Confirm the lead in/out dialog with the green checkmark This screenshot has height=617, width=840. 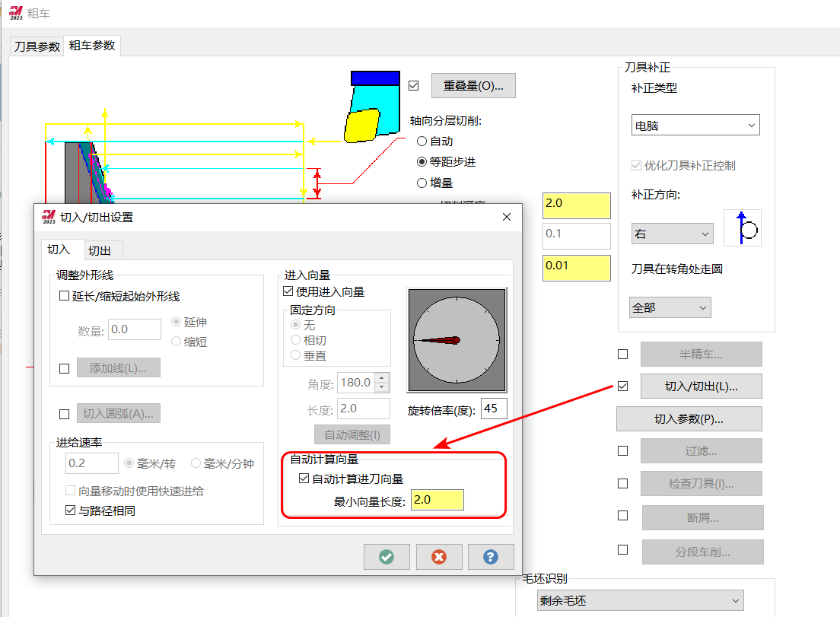(387, 557)
